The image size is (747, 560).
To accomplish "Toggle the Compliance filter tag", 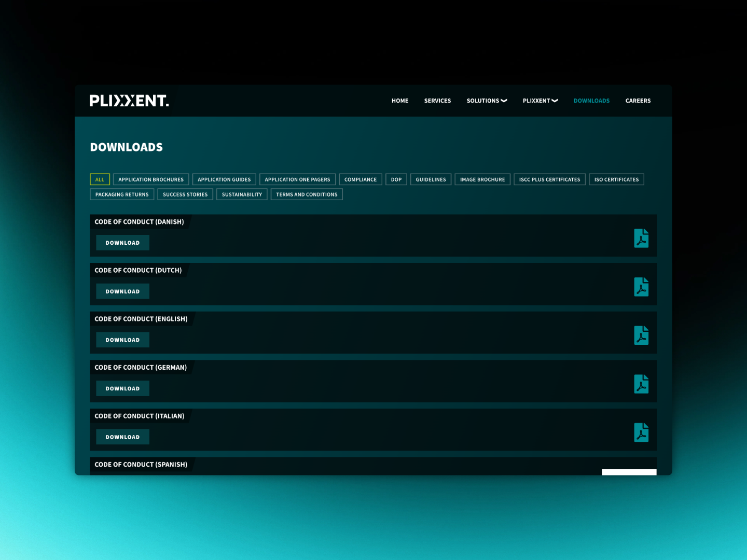I will coord(361,179).
